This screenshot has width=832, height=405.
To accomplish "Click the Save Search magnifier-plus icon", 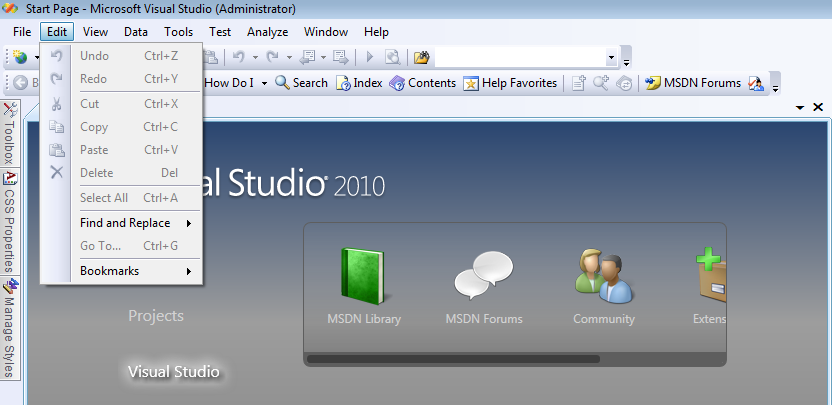I will [601, 83].
